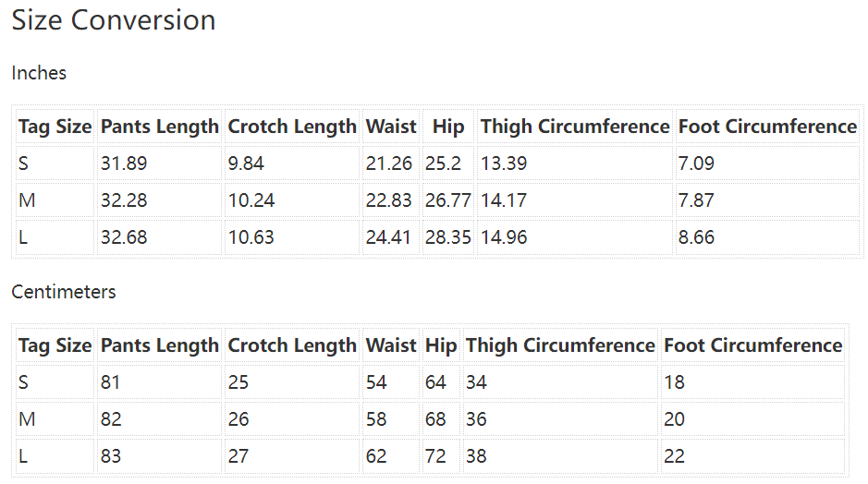
Task: Select the 13.39 thigh circumference cell
Action: [x=504, y=163]
